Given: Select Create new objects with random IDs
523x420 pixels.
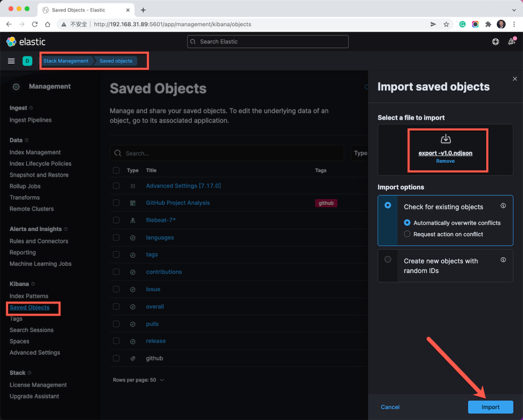Looking at the screenshot, I should 387,259.
